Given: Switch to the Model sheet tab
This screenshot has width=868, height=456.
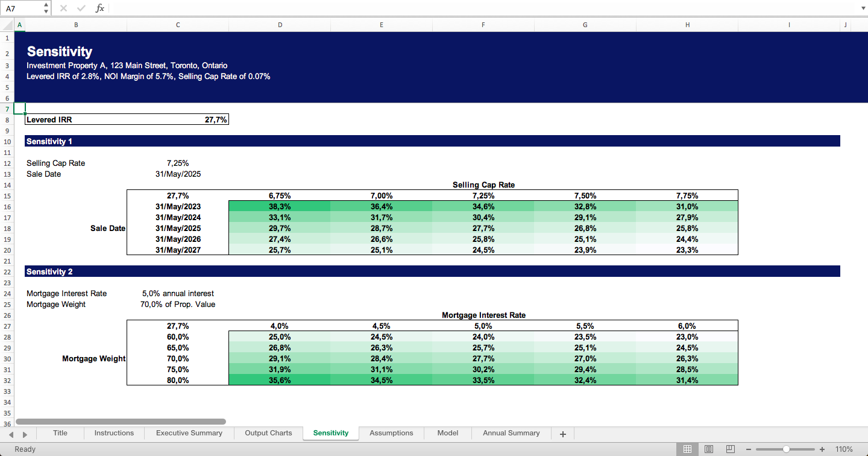Looking at the screenshot, I should click(x=448, y=433).
